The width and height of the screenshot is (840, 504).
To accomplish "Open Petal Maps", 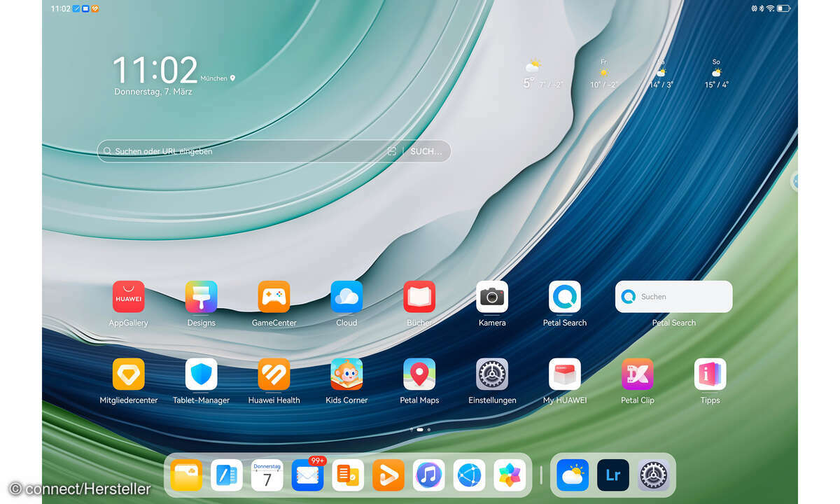I will (419, 374).
